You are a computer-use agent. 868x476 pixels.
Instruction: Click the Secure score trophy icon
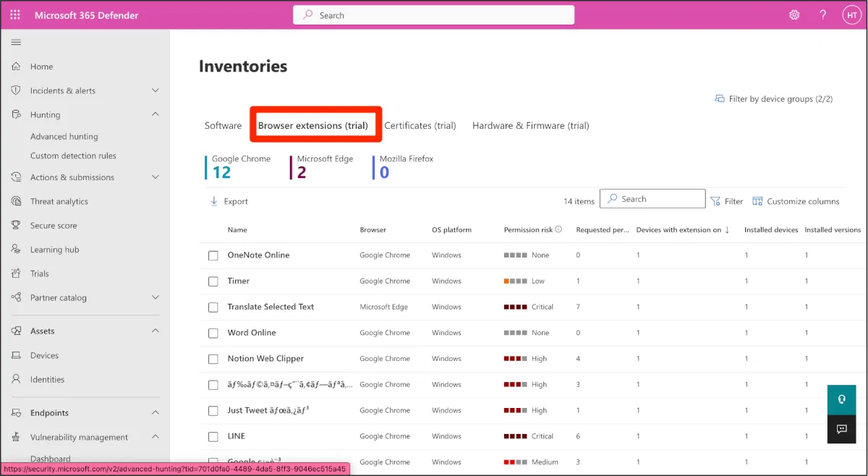pos(16,226)
